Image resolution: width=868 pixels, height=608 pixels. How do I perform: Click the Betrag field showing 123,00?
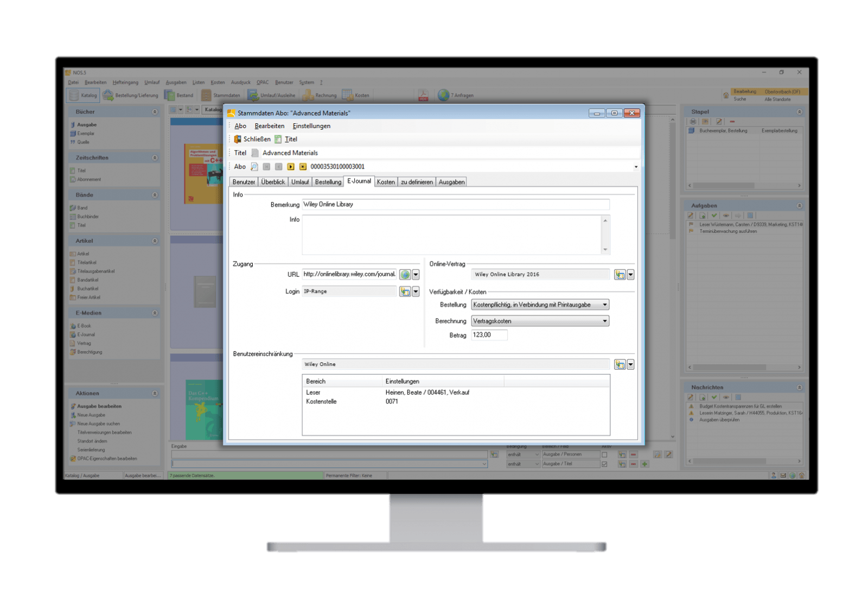tap(489, 335)
